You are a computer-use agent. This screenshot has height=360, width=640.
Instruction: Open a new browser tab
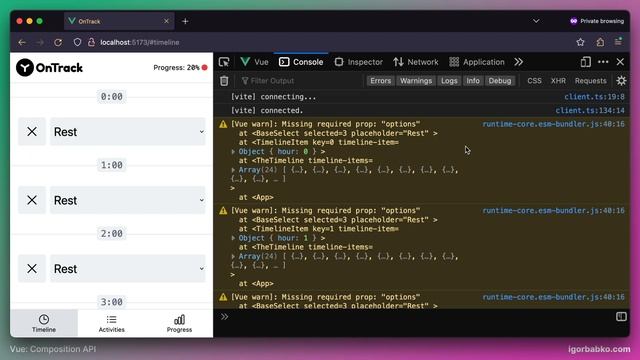click(x=185, y=21)
